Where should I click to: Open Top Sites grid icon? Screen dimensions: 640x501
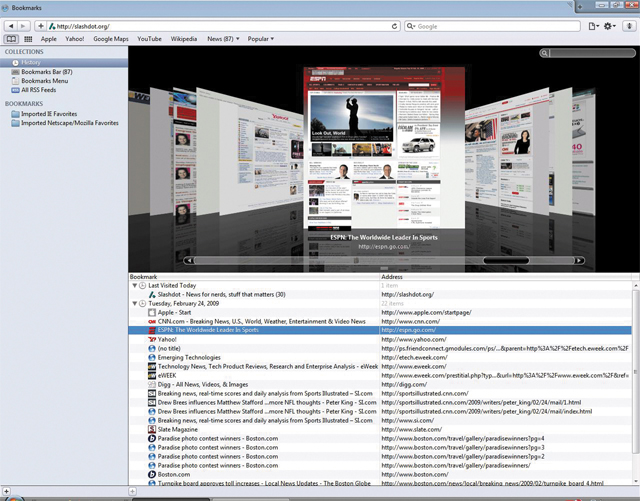pos(28,39)
